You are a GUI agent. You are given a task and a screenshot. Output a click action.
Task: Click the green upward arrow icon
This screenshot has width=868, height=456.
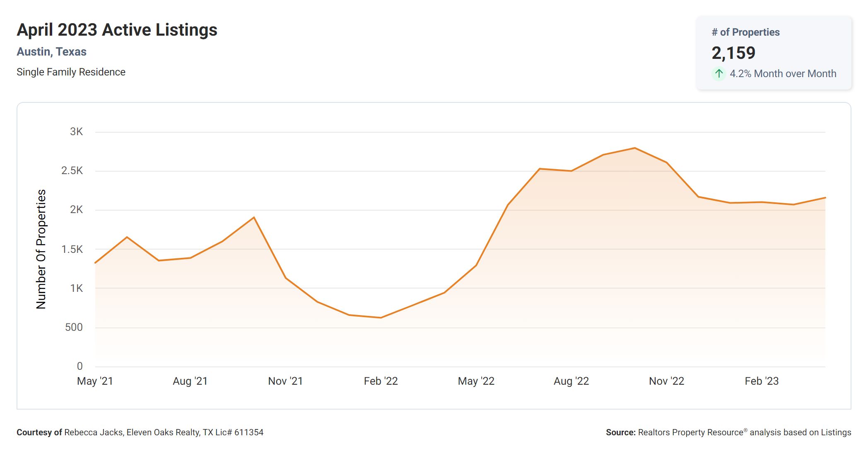pyautogui.click(x=719, y=74)
